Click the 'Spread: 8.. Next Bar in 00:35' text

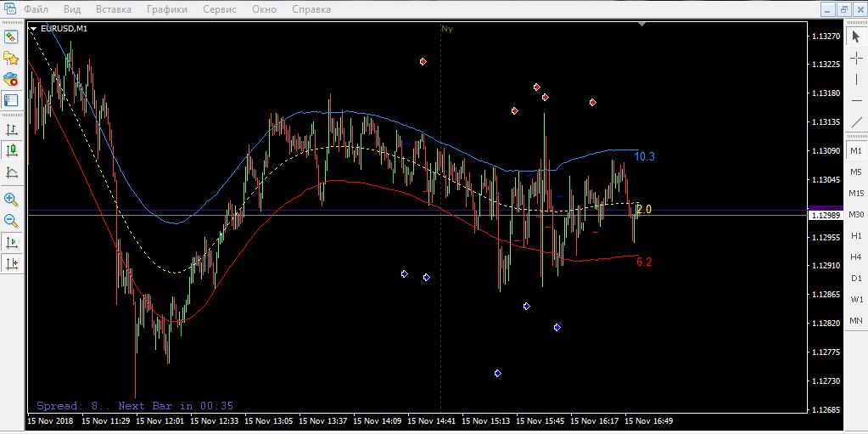coord(135,406)
